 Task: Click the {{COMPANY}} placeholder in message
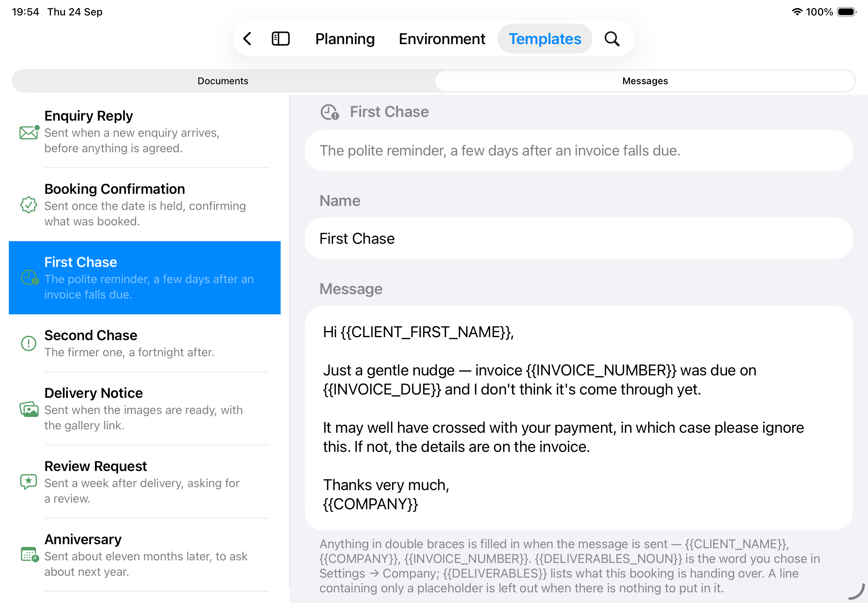pyautogui.click(x=371, y=504)
